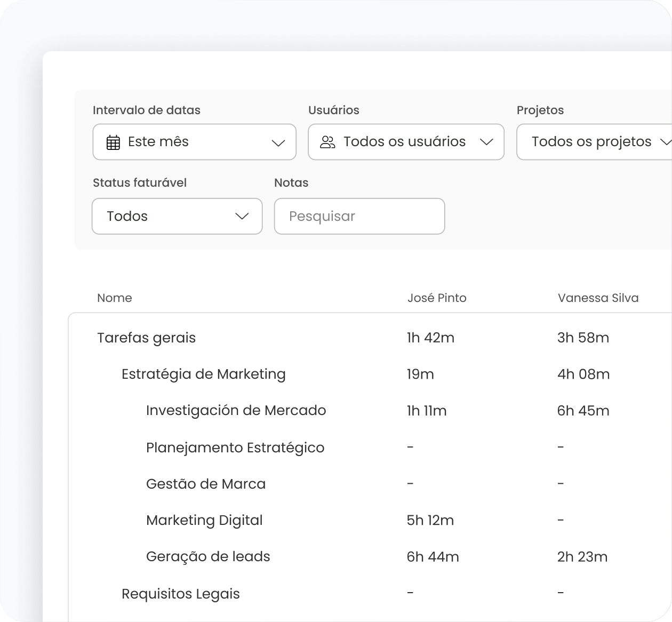Click the calendar icon in date range

pos(113,142)
